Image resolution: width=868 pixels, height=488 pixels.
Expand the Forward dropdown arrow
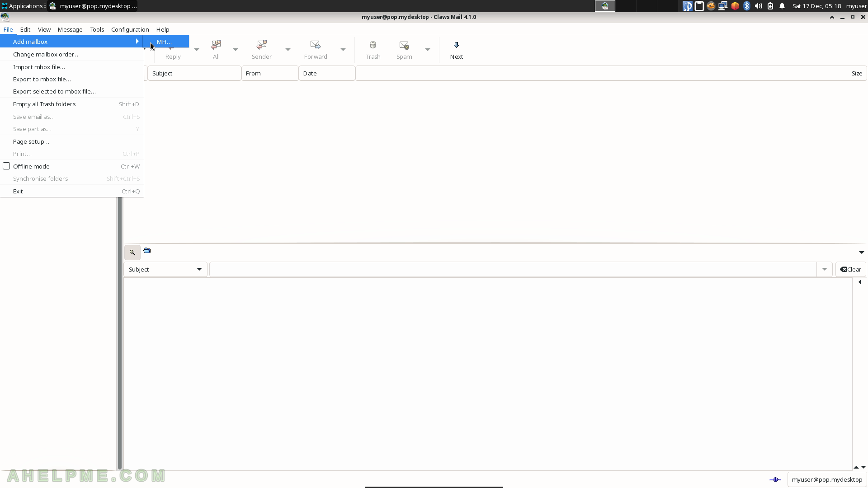343,49
